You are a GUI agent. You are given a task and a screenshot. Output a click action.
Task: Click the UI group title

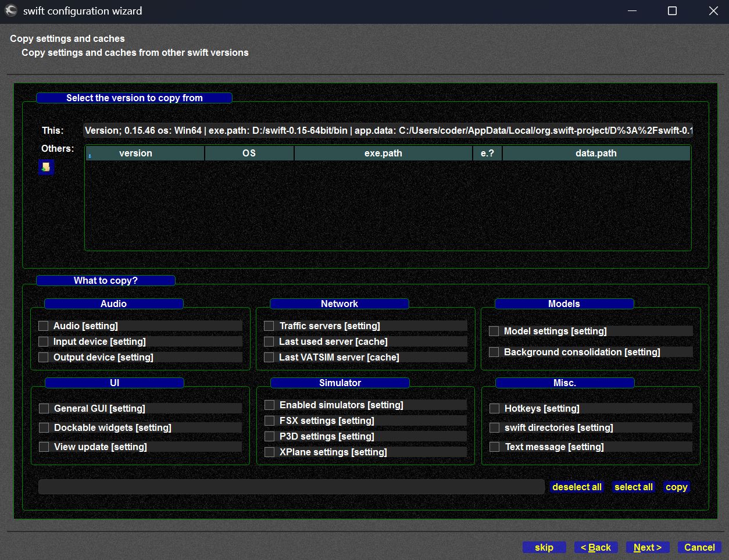115,383
